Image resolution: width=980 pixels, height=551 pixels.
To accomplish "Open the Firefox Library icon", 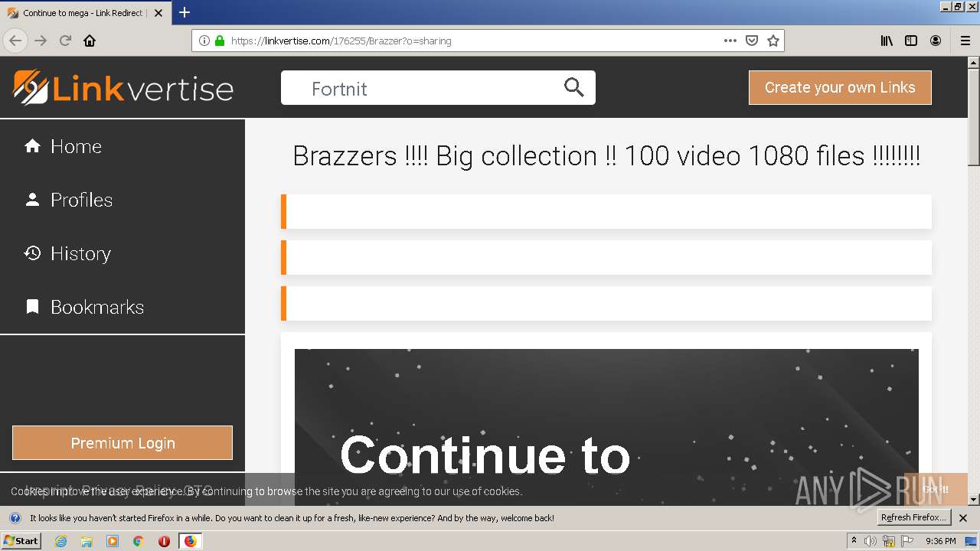I will [887, 41].
